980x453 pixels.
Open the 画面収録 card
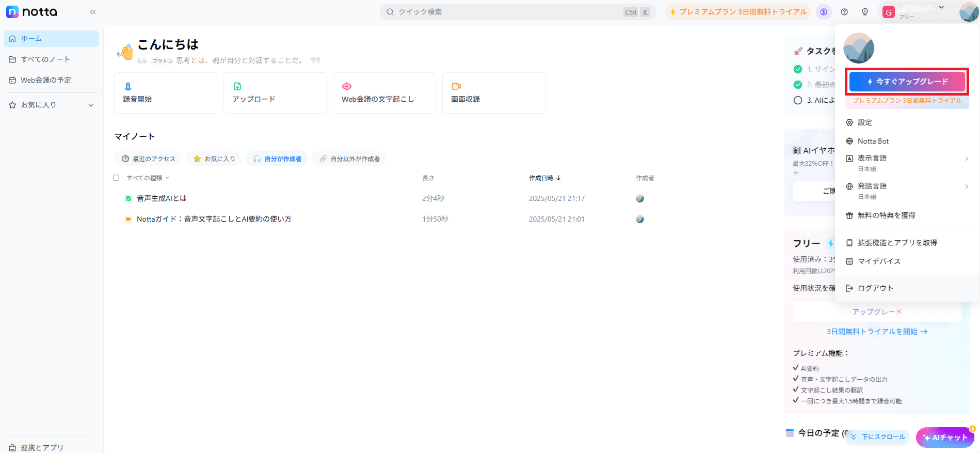coord(494,93)
